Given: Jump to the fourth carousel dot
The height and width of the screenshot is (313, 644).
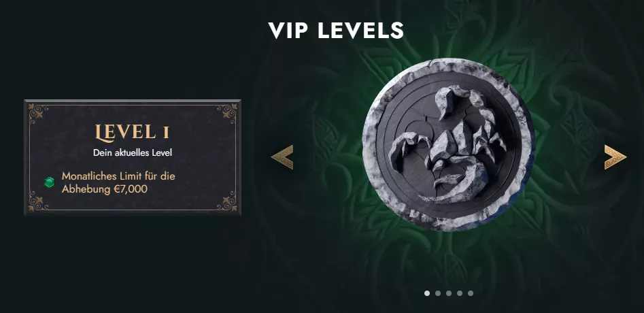Looking at the screenshot, I should pyautogui.click(x=460, y=293).
